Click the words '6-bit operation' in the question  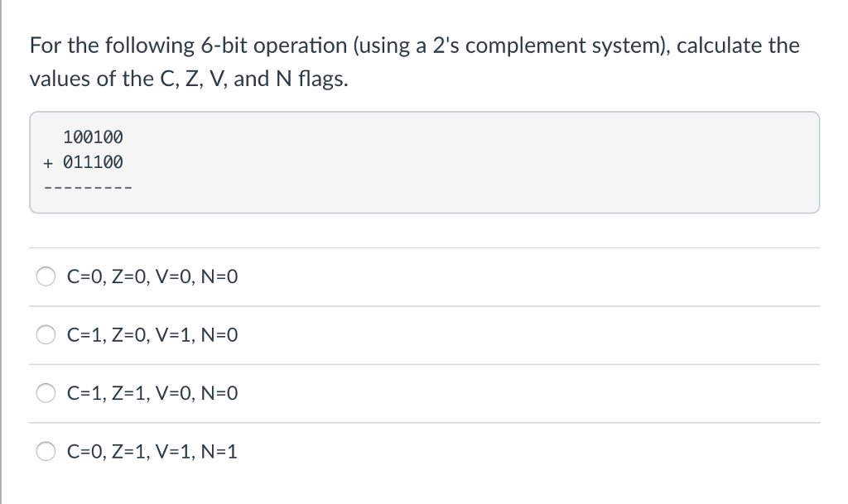(x=273, y=46)
